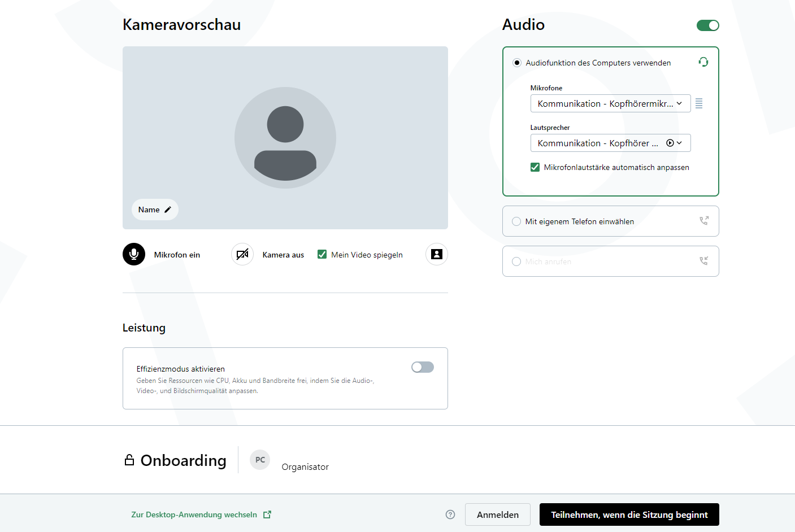
Task: Click the phone dial-in icon
Action: tap(704, 221)
